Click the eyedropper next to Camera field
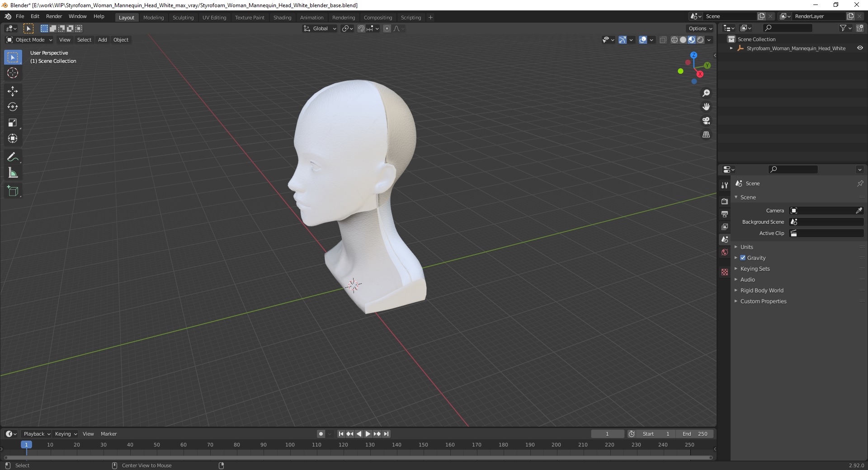Image resolution: width=868 pixels, height=470 pixels. tap(859, 211)
